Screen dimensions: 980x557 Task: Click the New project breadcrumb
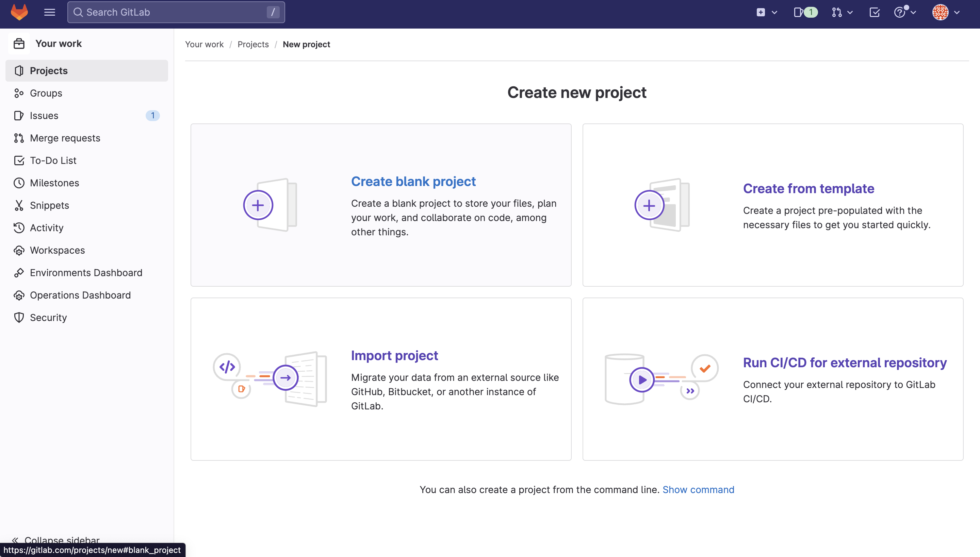[306, 44]
